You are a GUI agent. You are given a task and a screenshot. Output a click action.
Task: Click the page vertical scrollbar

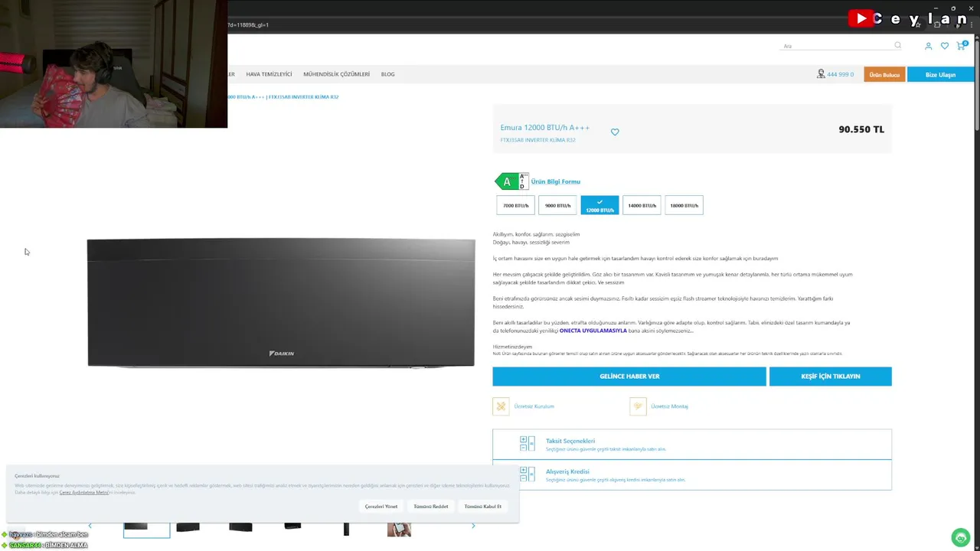[976, 84]
